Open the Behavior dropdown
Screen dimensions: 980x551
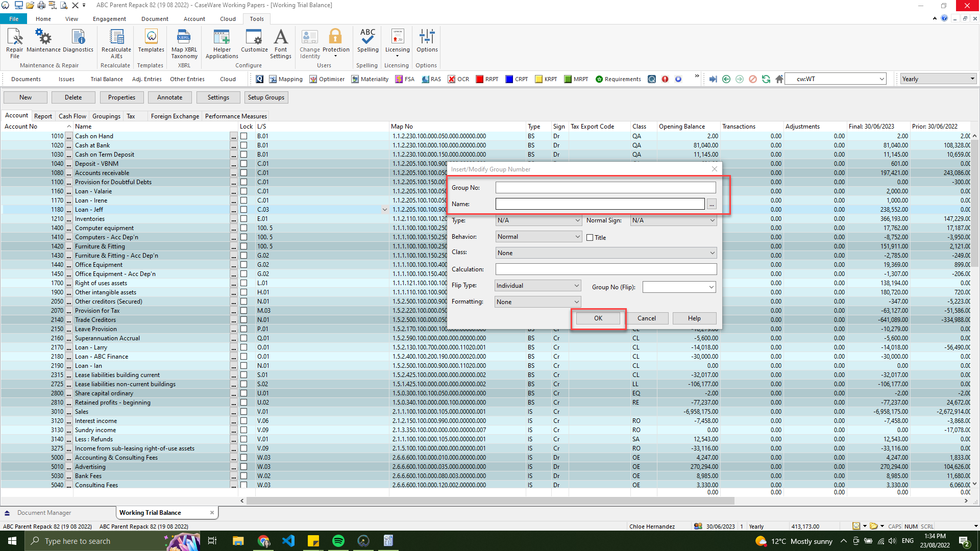pos(538,237)
